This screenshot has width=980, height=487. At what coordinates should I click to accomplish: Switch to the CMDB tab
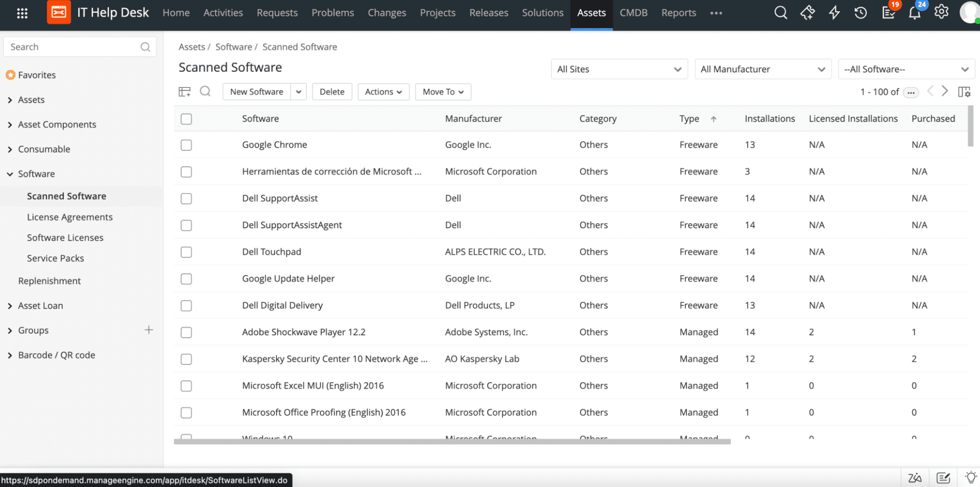633,13
